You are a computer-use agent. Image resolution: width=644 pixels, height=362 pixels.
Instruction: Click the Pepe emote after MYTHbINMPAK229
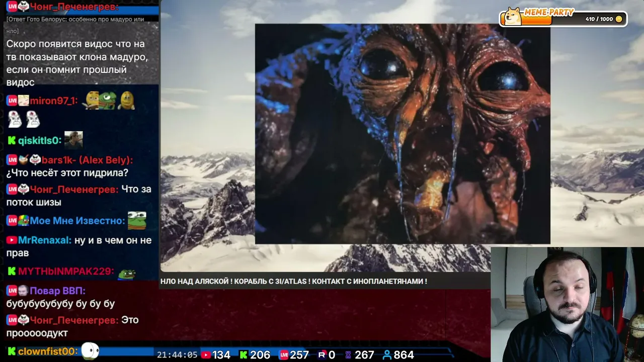126,274
